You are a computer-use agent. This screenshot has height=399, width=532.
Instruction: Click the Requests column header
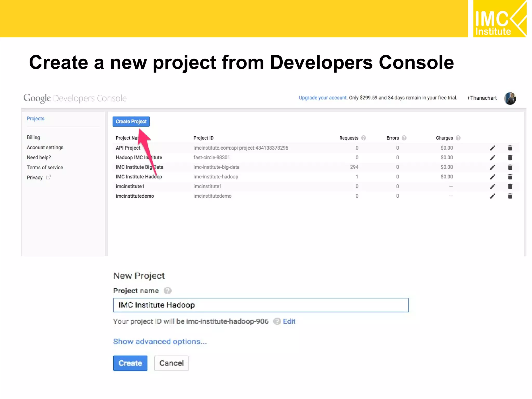[349, 138]
